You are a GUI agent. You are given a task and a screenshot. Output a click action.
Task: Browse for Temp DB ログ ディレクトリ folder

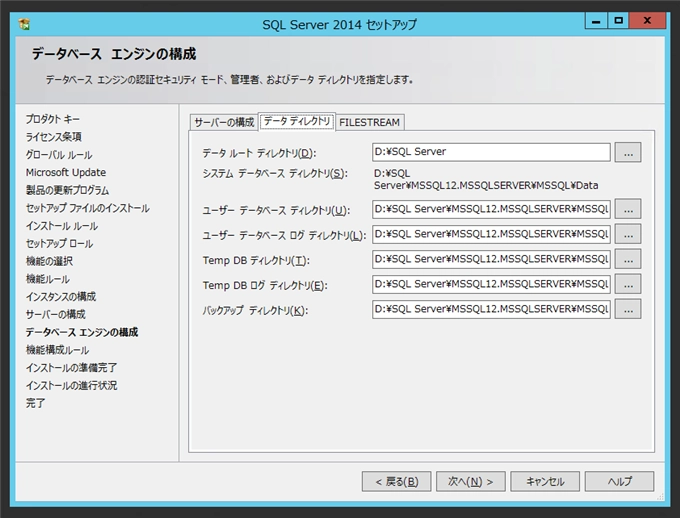pos(628,284)
